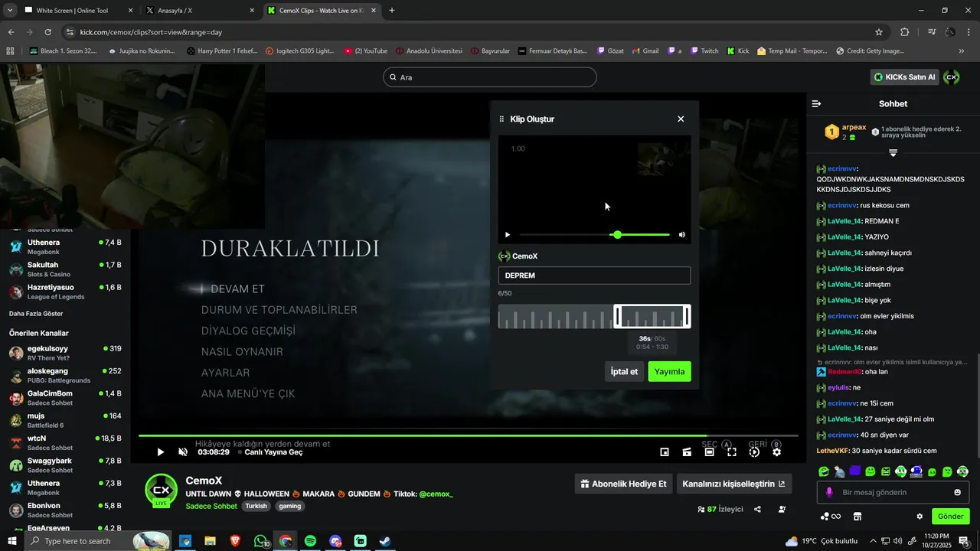Click the chat message input field
The width and height of the screenshot is (980, 551).
(x=893, y=492)
